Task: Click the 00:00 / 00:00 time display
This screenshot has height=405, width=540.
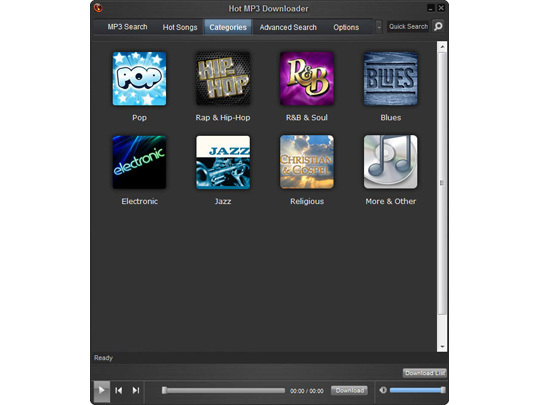Action: point(307,391)
